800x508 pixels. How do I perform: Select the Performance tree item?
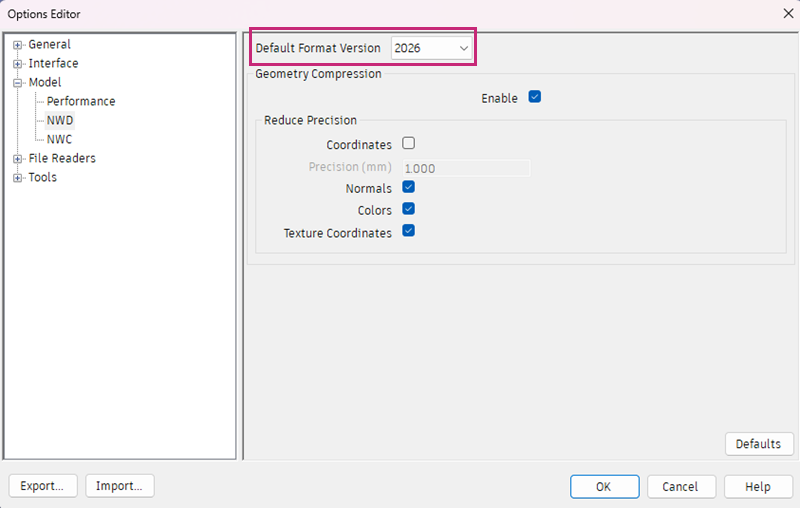[81, 101]
